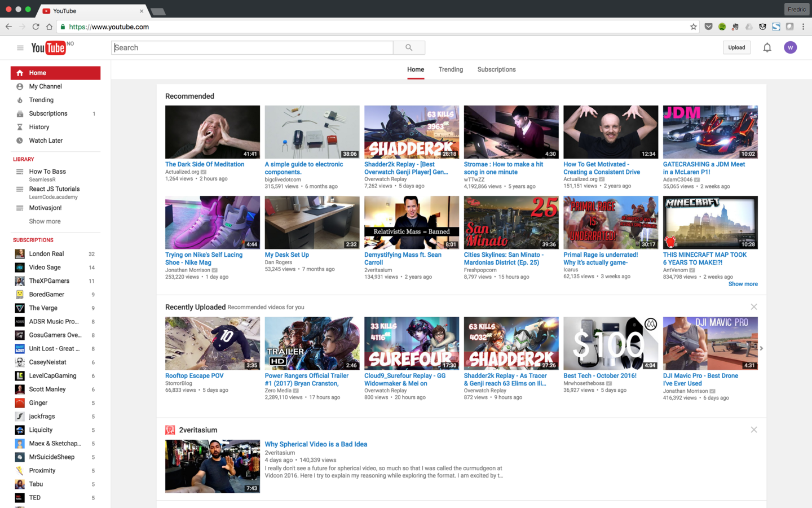Open the Chrome three-dot menu

(x=803, y=27)
